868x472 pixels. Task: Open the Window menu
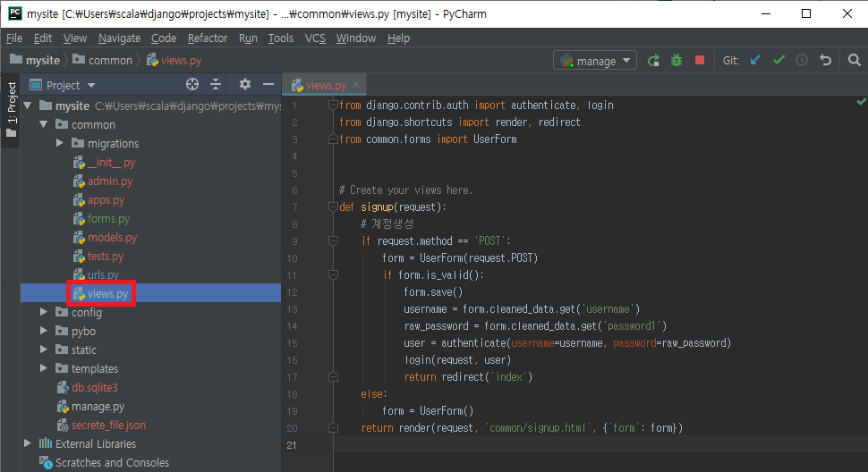coord(355,38)
